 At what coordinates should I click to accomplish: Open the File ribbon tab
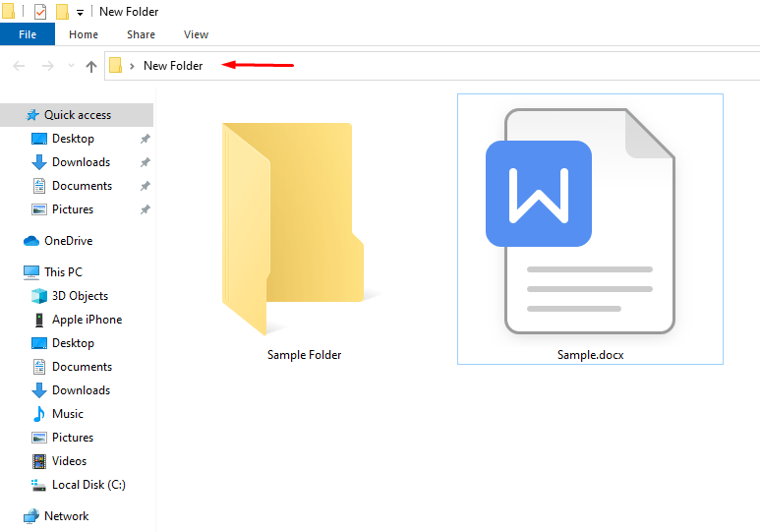point(28,34)
